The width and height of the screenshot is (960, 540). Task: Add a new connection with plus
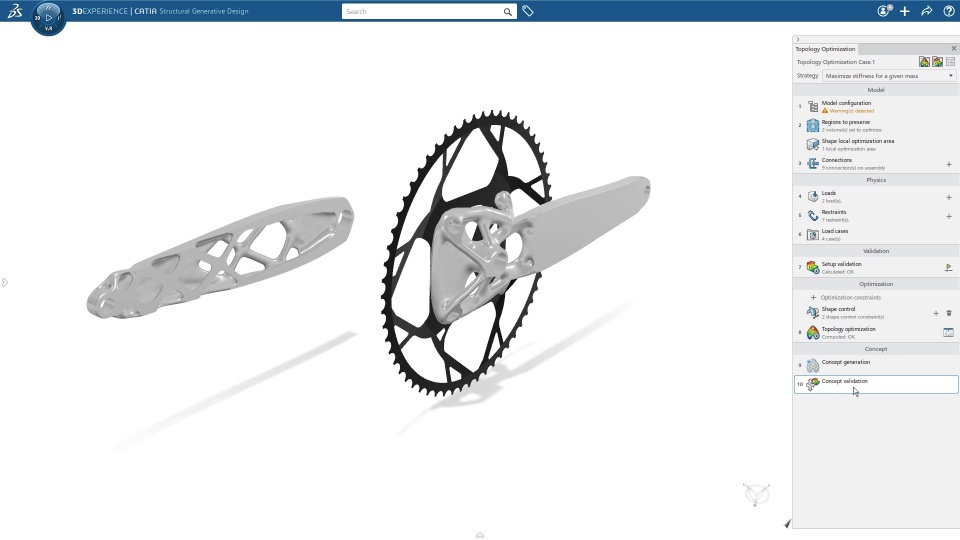(x=949, y=164)
